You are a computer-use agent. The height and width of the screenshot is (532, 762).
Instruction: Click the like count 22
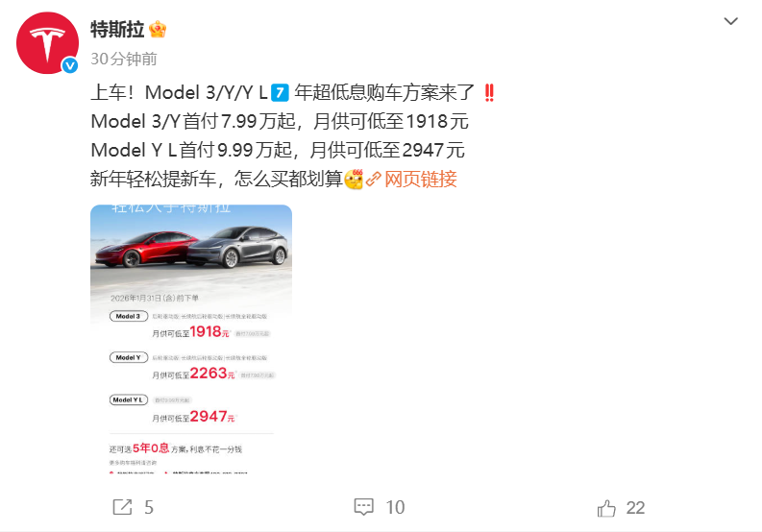click(635, 508)
